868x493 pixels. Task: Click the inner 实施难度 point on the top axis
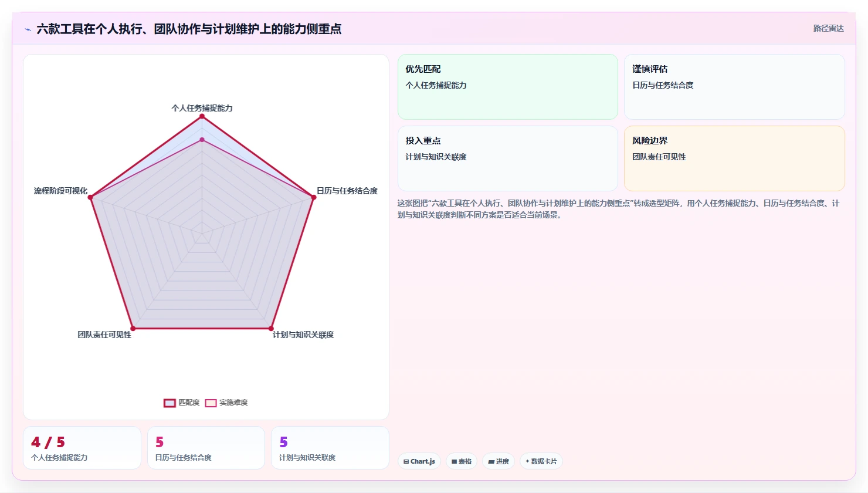(202, 140)
